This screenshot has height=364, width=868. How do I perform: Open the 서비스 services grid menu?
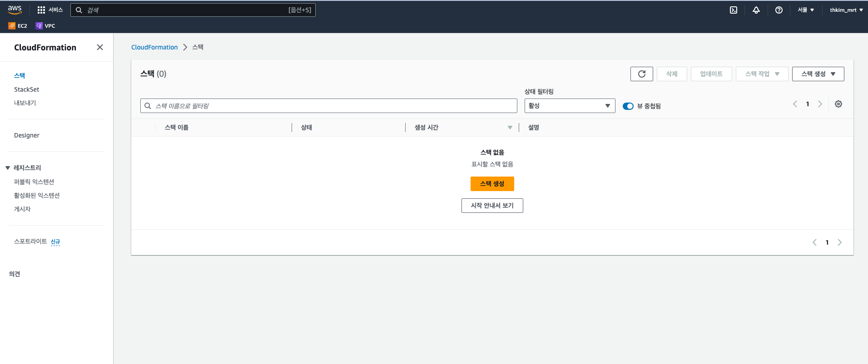50,10
